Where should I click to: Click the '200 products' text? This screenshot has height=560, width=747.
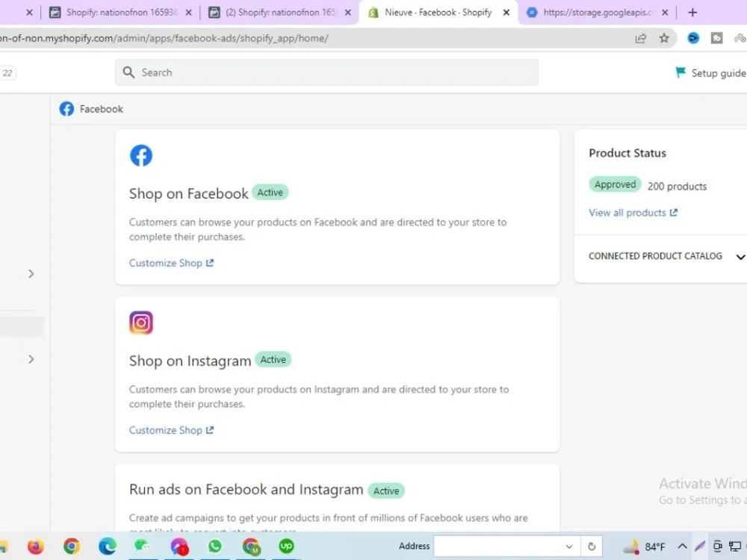pyautogui.click(x=677, y=186)
